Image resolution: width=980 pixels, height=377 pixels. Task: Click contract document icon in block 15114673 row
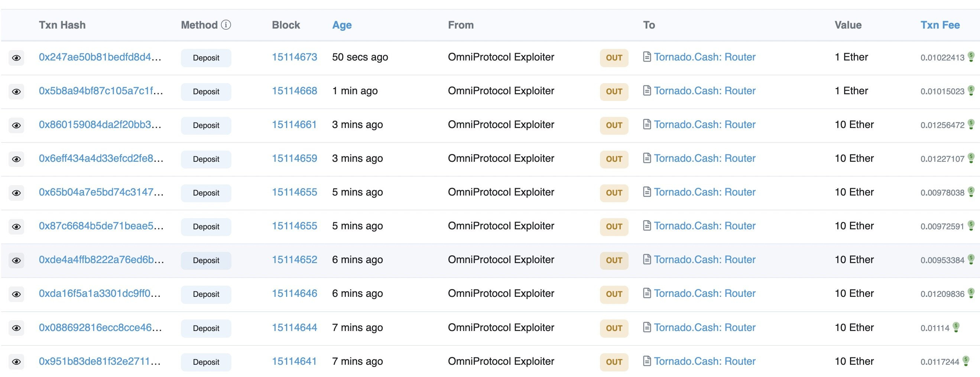tap(647, 57)
